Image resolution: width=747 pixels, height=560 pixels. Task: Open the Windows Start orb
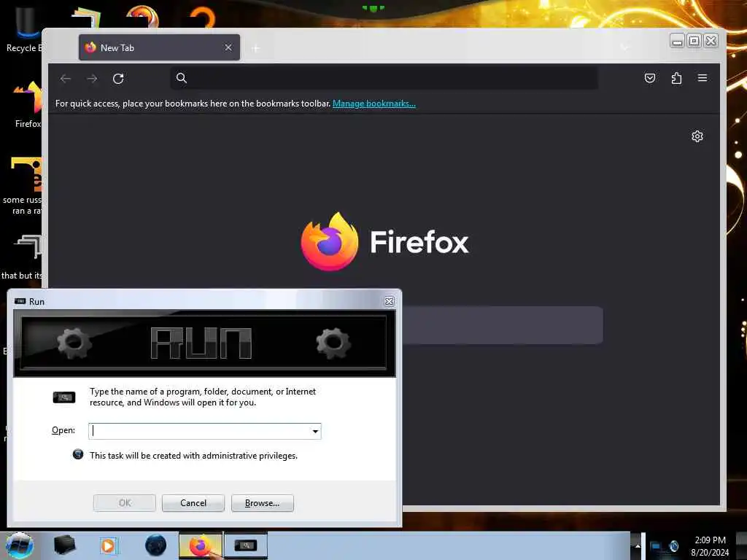[20, 545]
